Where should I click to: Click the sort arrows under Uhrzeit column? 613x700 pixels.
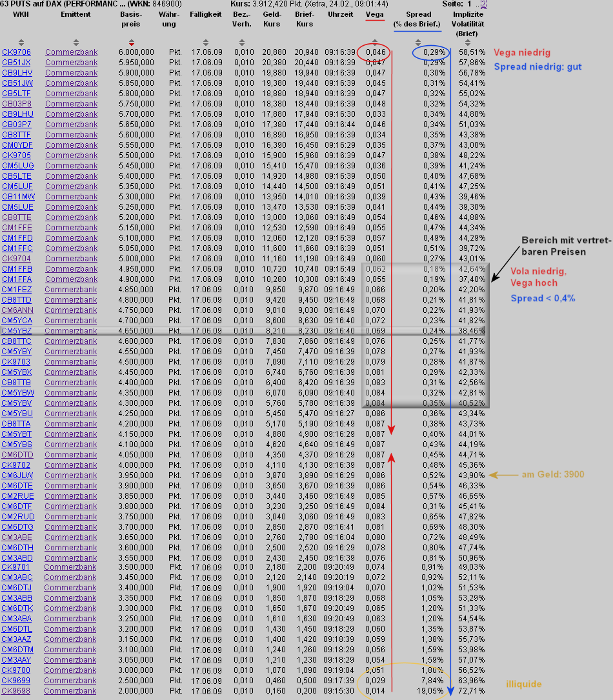(340, 43)
